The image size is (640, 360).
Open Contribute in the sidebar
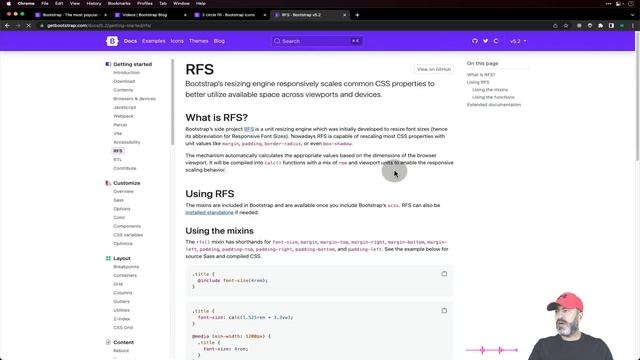point(125,168)
